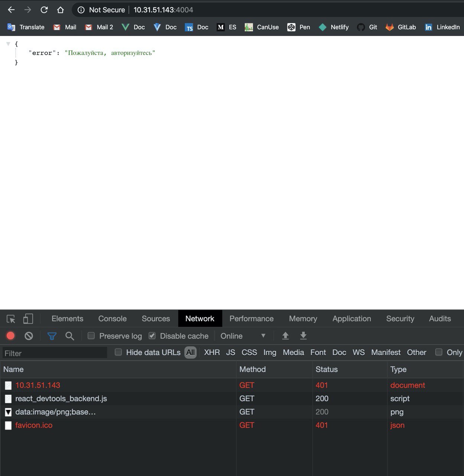Filter requests by JS

[x=231, y=353]
